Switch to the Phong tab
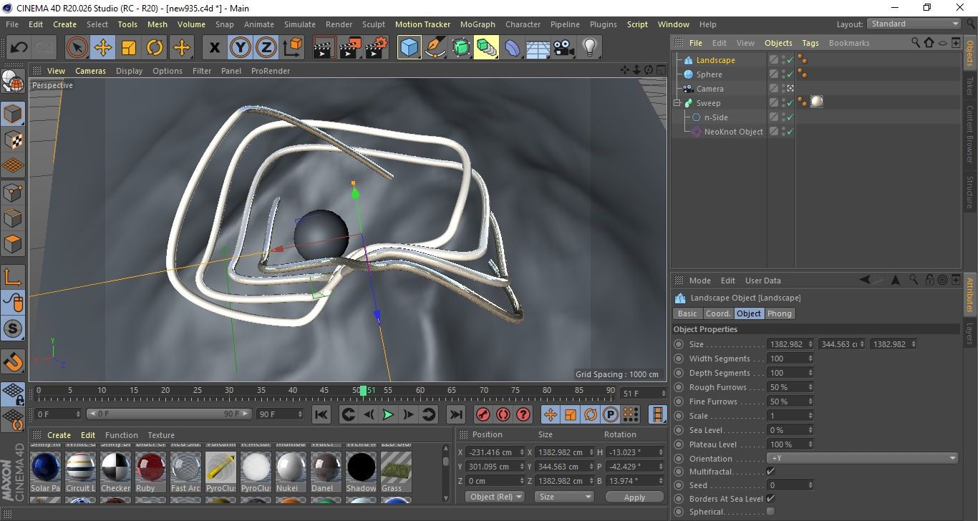The image size is (980, 521). coord(780,313)
